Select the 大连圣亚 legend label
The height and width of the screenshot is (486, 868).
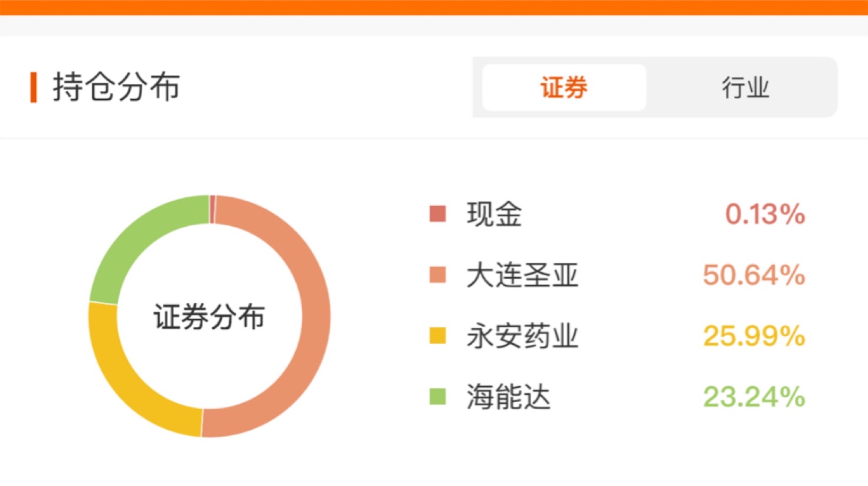(522, 275)
